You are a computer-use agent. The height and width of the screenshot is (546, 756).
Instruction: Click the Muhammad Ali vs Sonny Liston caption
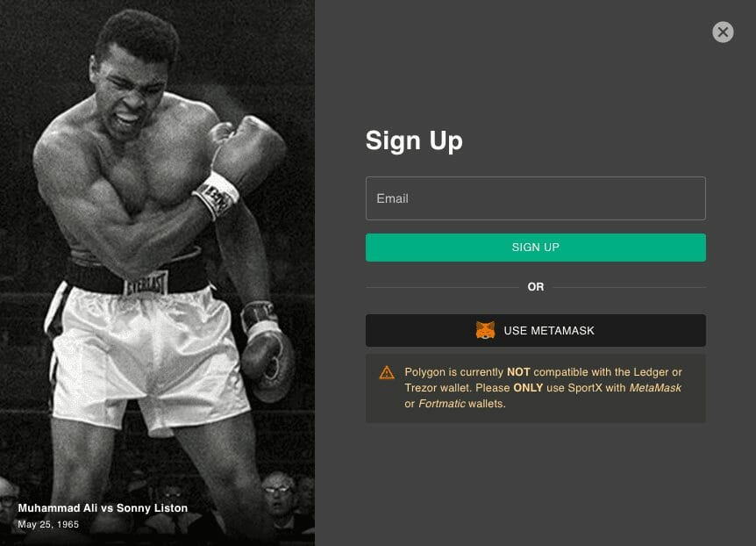pyautogui.click(x=103, y=508)
